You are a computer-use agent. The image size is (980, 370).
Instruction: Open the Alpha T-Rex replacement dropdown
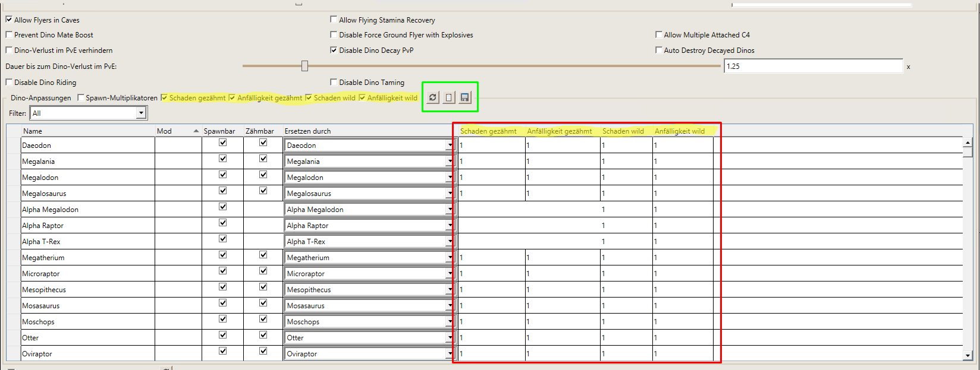click(450, 242)
